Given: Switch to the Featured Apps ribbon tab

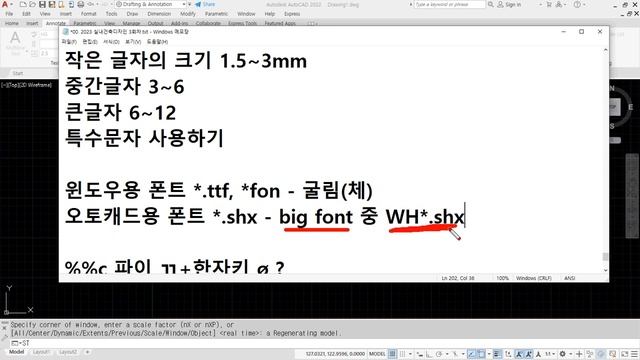Looking at the screenshot, I should tap(280, 23).
